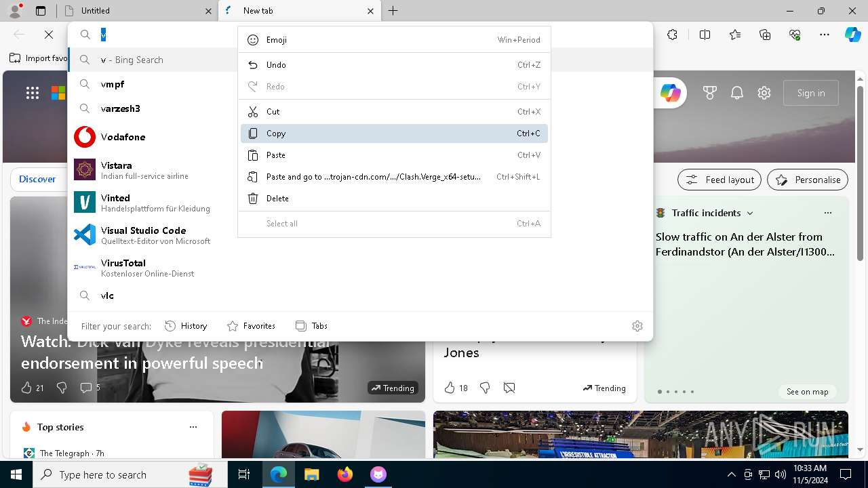Choose Paste in the context menu

(x=394, y=155)
